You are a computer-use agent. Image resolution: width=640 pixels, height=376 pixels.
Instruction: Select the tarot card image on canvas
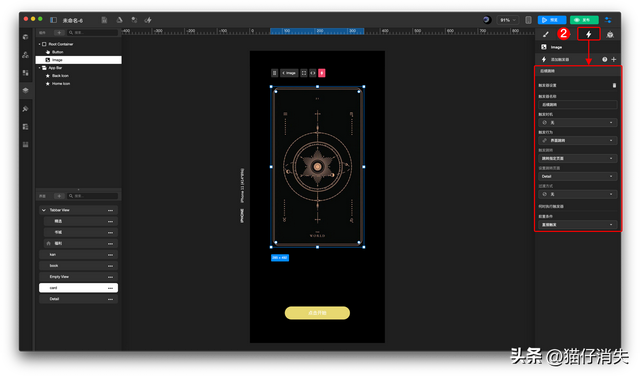coord(318,167)
